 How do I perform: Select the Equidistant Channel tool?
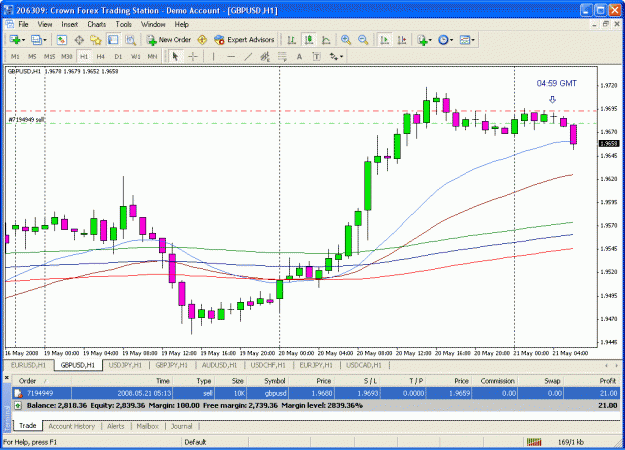point(265,57)
